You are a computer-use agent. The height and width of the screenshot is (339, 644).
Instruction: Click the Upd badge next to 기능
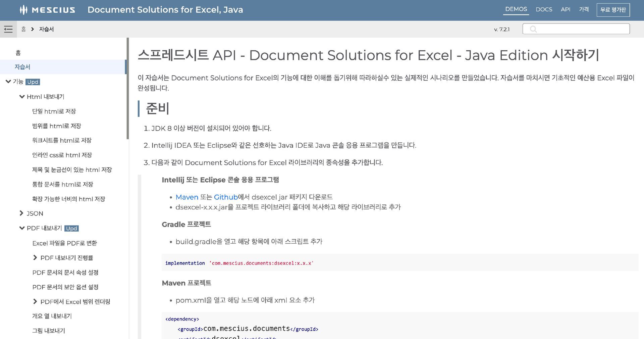pyautogui.click(x=33, y=82)
